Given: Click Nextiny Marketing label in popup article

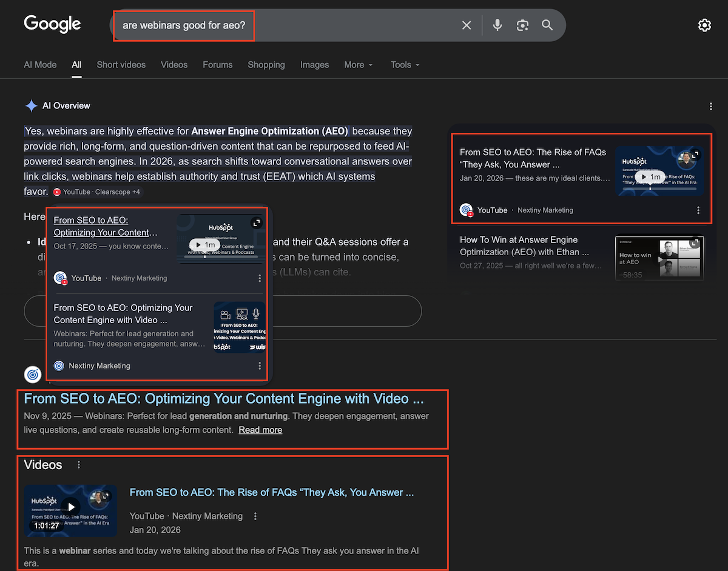Looking at the screenshot, I should [x=99, y=366].
